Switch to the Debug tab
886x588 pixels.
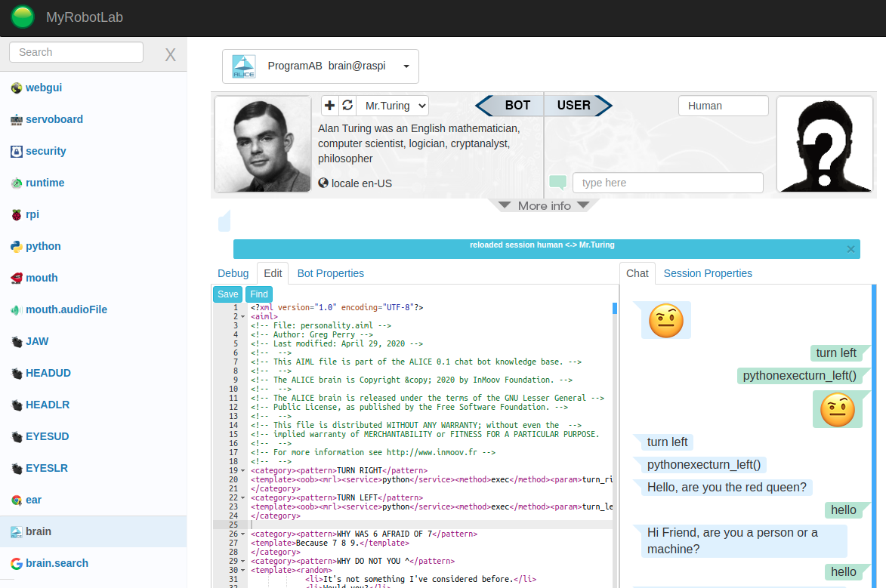[233, 273]
